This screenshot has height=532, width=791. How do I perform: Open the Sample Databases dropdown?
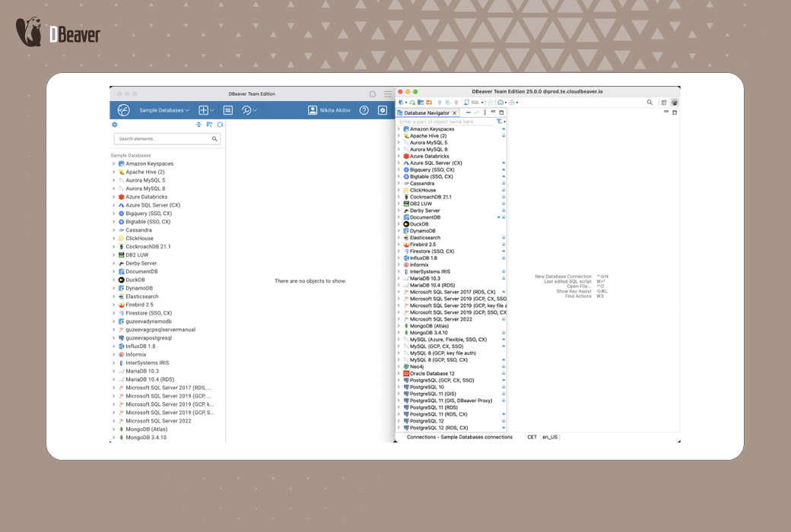coord(162,110)
